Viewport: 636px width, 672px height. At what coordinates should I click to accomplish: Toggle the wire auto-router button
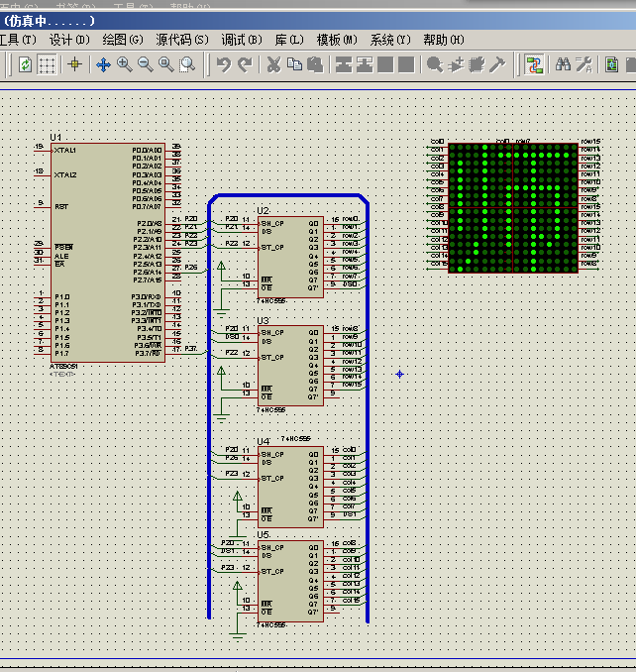(x=534, y=65)
